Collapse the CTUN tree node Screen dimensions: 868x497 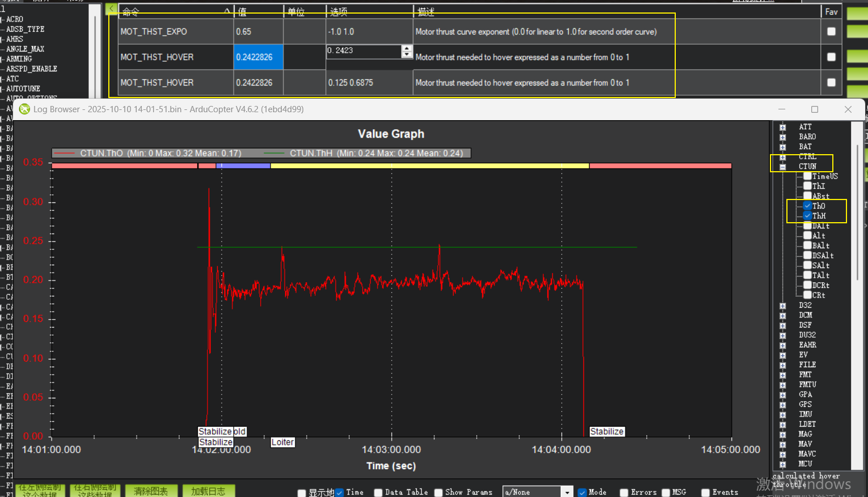[x=783, y=167]
